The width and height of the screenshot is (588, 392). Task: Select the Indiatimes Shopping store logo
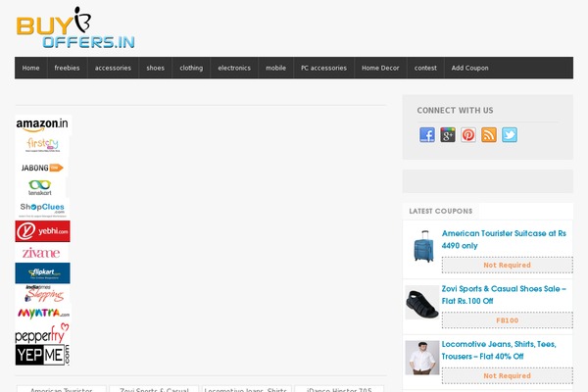[43, 293]
